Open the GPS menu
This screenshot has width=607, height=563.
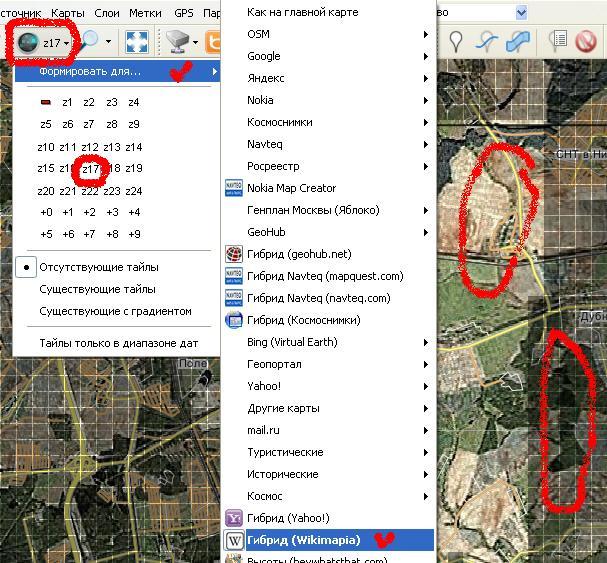(x=184, y=13)
